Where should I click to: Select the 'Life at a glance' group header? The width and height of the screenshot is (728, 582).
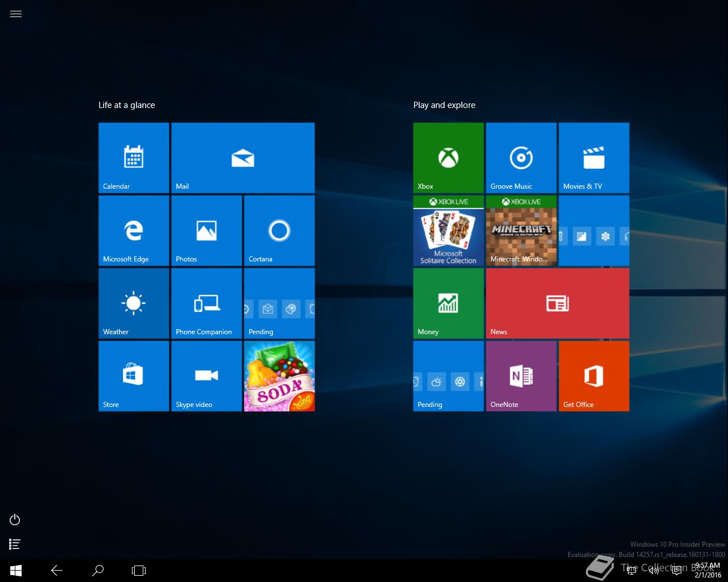[127, 105]
